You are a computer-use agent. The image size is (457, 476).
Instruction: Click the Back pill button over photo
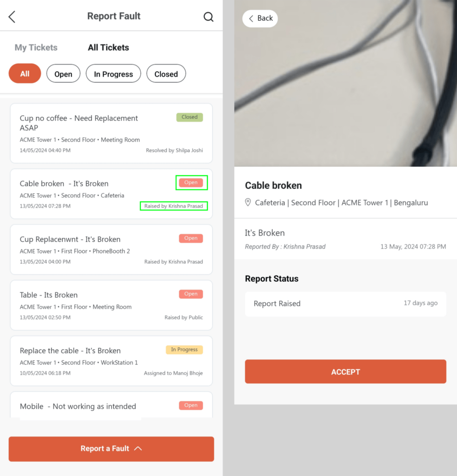pos(260,18)
